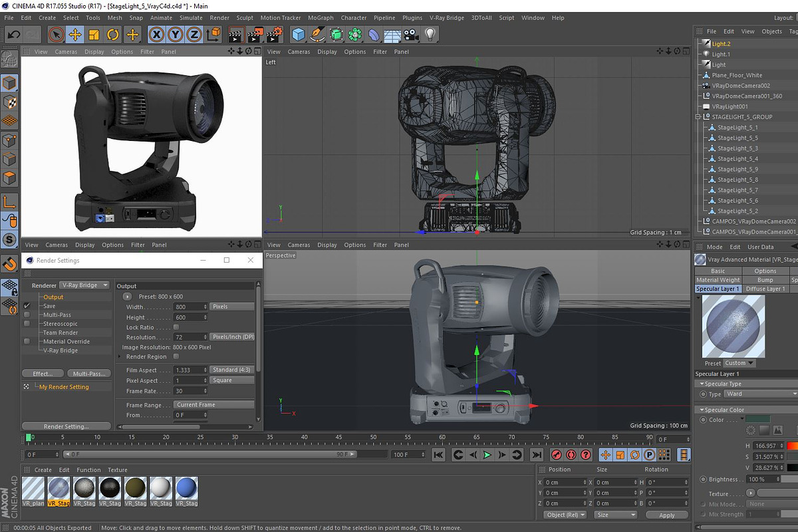Activate the Scale tool
The image size is (798, 532).
click(x=94, y=34)
